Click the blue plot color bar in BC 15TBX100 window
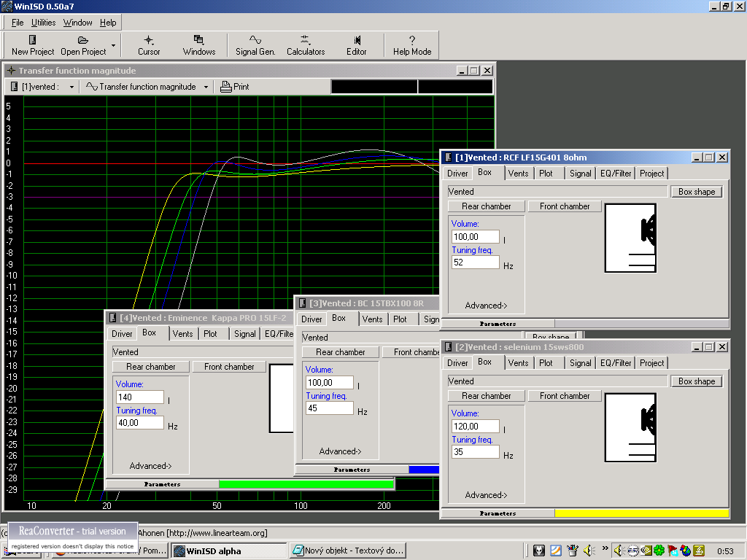This screenshot has width=747, height=560. [x=424, y=469]
